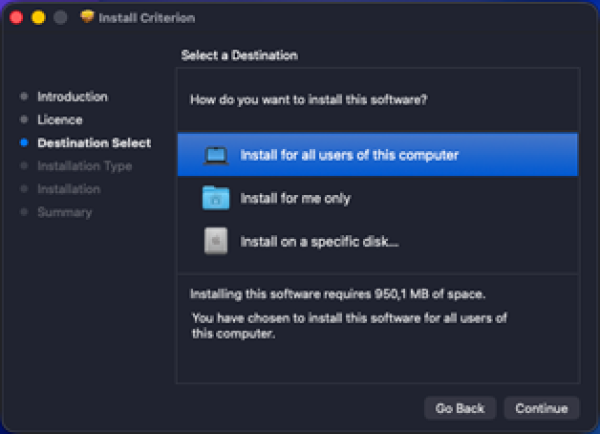Click the Summary step in sidebar
600x434 pixels.
click(64, 212)
